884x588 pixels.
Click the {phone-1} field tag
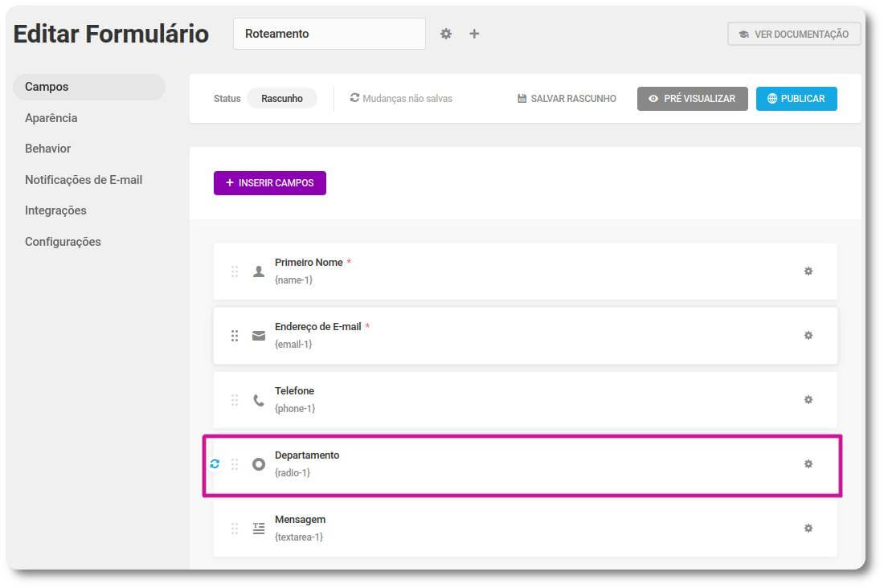[x=295, y=409]
